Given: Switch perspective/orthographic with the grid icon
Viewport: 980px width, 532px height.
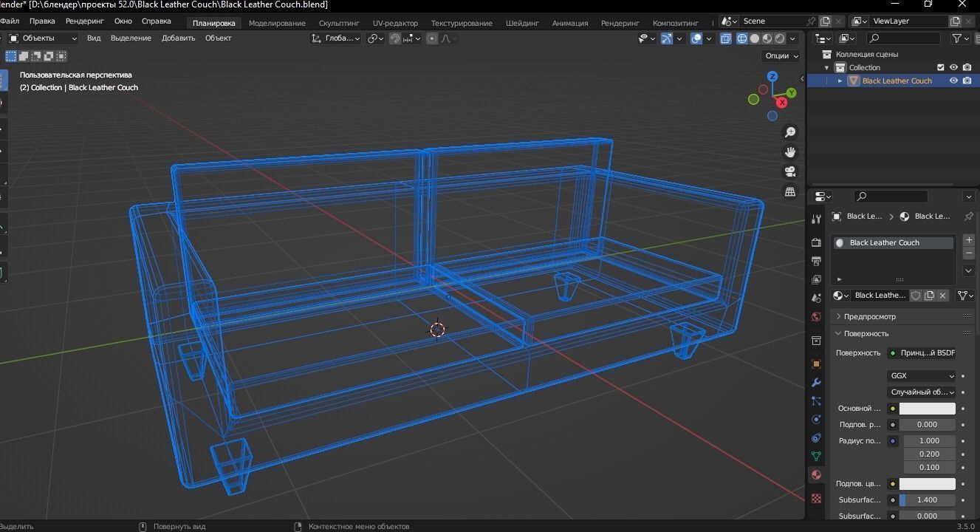Looking at the screenshot, I should pos(790,191).
